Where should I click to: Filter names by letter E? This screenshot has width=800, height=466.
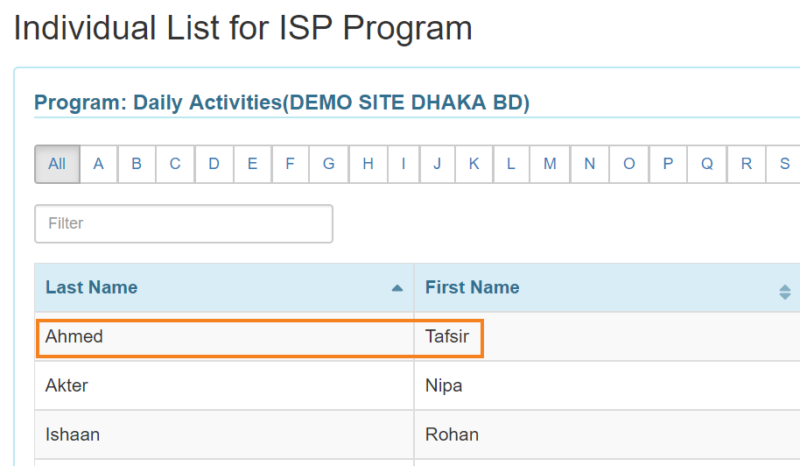[253, 164]
